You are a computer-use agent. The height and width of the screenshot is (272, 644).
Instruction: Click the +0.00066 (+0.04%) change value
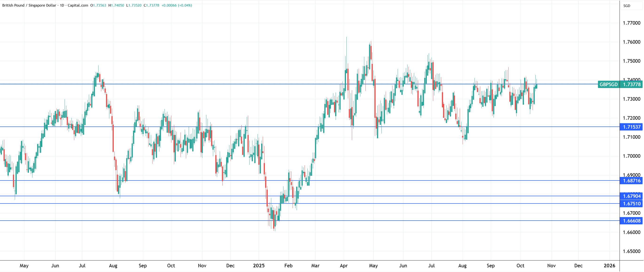coord(177,5)
